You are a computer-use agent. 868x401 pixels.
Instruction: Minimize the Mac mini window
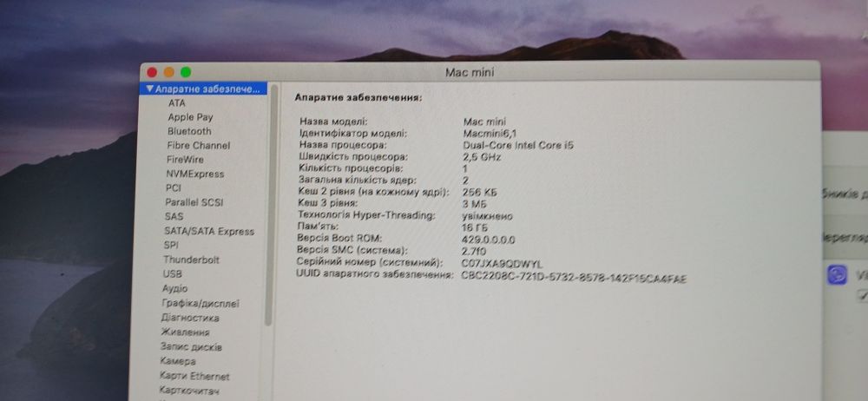click(x=169, y=72)
